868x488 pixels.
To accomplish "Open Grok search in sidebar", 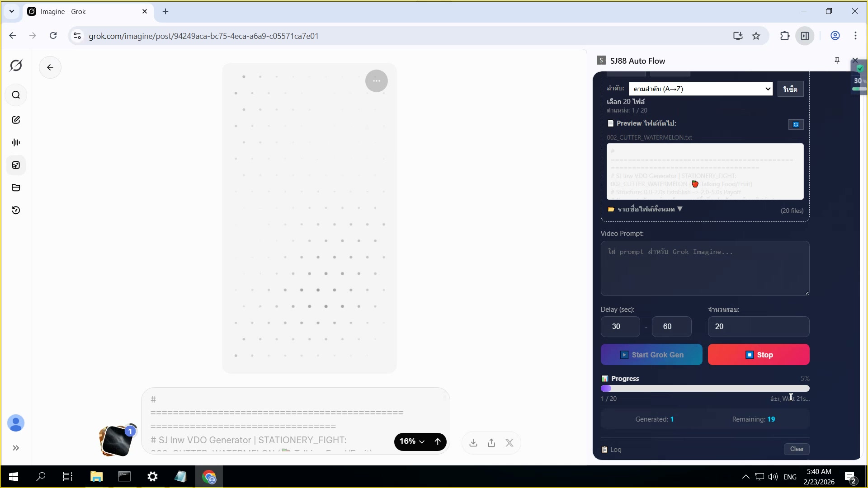I will tap(16, 95).
